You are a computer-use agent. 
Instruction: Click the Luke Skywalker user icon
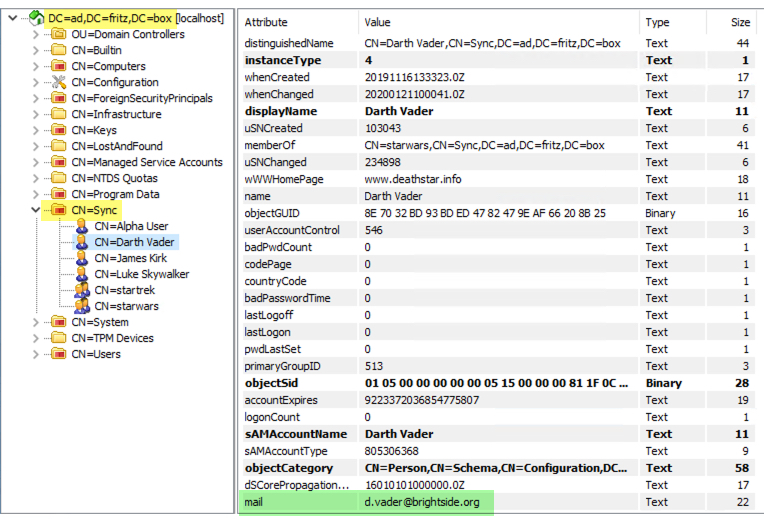(82, 274)
